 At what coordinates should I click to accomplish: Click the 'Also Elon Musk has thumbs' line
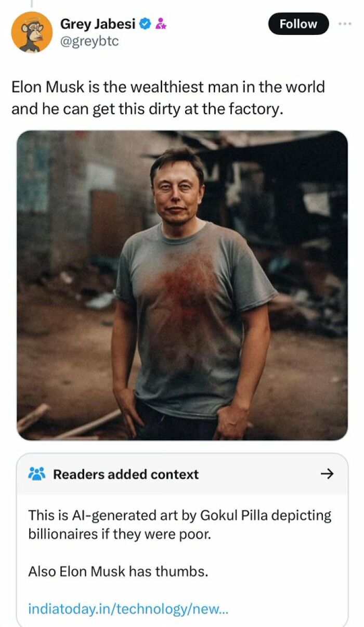(x=118, y=571)
